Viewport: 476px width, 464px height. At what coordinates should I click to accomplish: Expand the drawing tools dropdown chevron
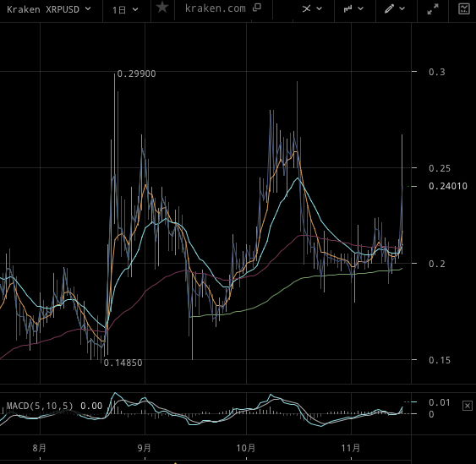(402, 8)
